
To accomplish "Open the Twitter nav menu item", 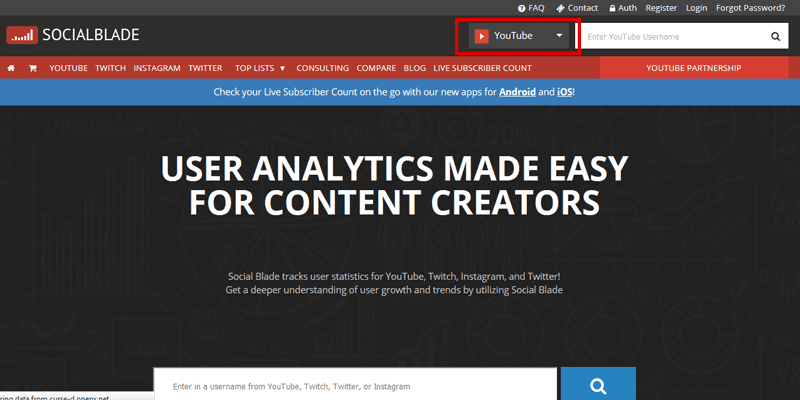I will (x=205, y=68).
